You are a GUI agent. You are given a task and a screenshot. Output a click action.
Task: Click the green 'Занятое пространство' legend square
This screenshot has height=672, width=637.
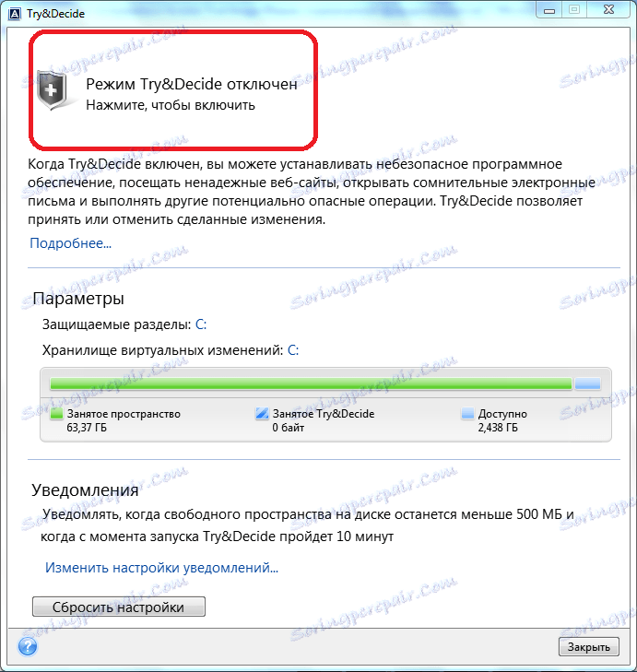(x=56, y=414)
